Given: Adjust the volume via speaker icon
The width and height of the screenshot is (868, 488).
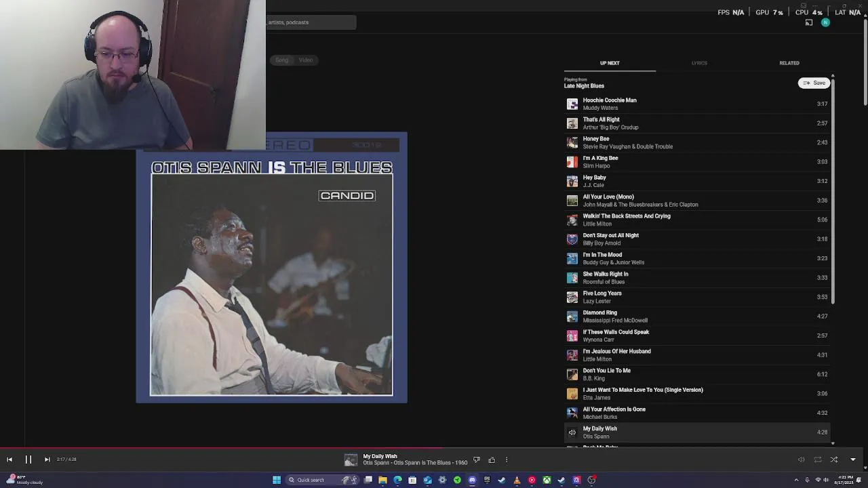Looking at the screenshot, I should click(801, 460).
